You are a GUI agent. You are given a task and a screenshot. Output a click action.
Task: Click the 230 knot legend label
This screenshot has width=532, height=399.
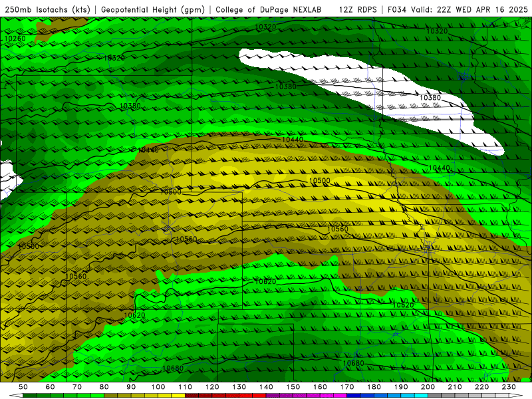[x=509, y=387]
